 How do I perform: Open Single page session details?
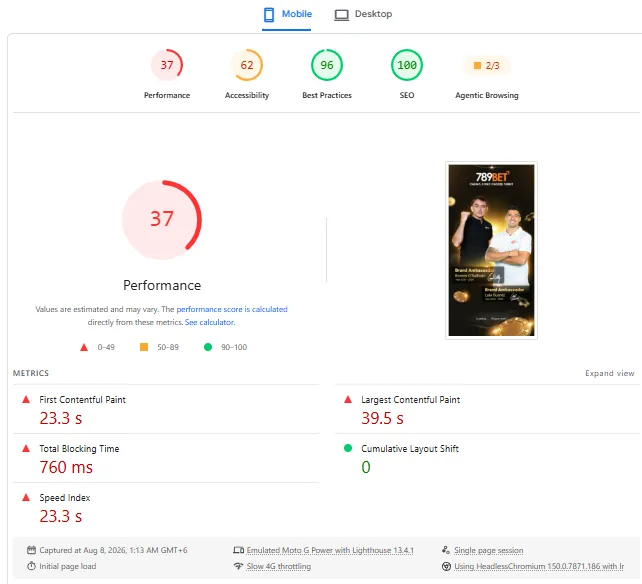pyautogui.click(x=488, y=550)
